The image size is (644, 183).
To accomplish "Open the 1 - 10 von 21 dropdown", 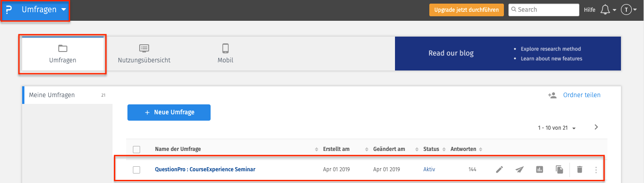I will (x=557, y=128).
